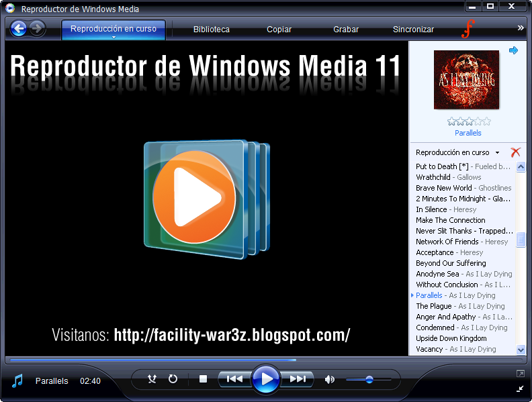532x402 pixels.
Task: Click the 02:40 elapsed time display
Action: [x=90, y=381]
